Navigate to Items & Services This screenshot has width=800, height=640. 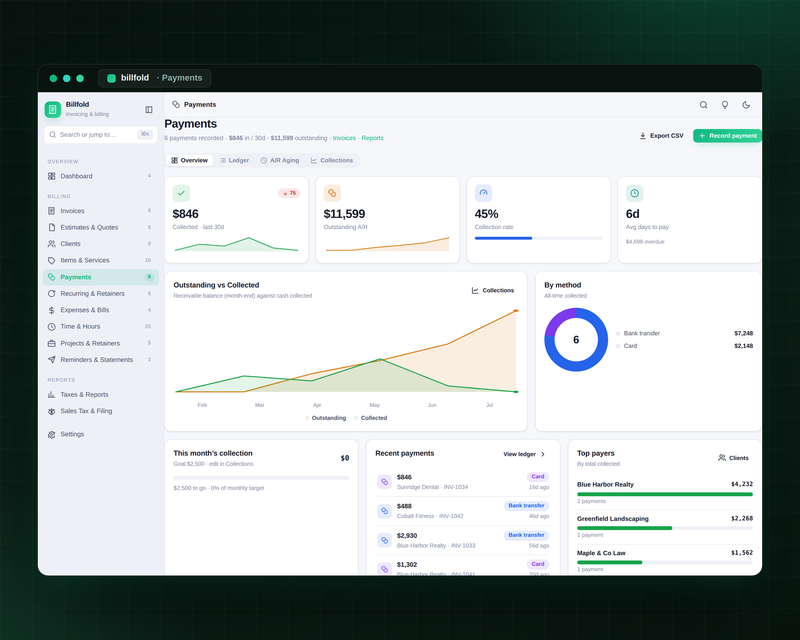[101, 260]
